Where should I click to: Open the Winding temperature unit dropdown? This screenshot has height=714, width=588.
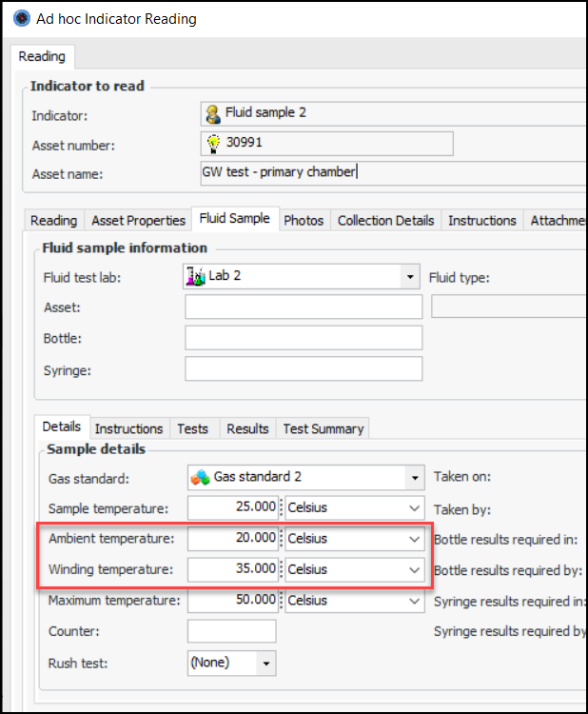[414, 569]
